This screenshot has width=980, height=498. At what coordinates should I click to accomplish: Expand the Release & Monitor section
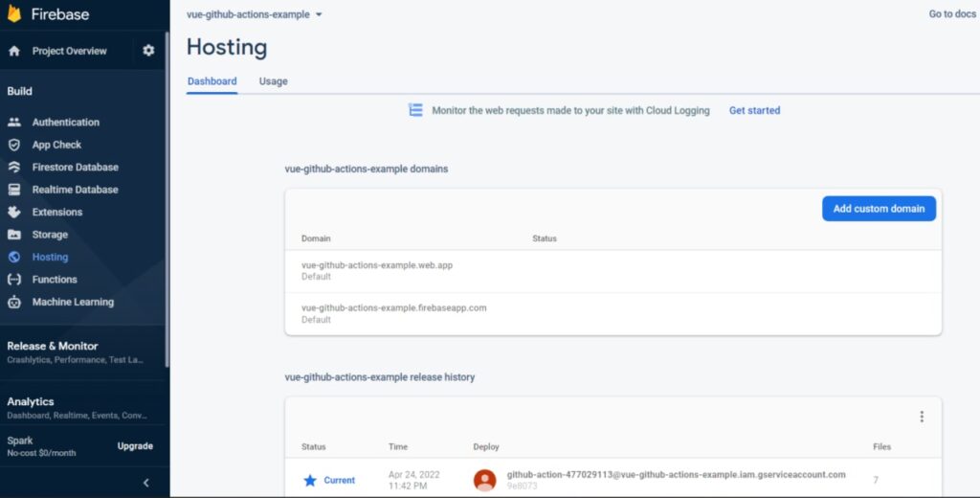coord(53,347)
